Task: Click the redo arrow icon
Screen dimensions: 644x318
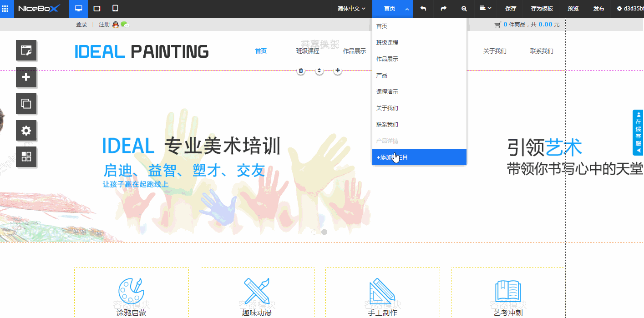Action: pos(443,9)
